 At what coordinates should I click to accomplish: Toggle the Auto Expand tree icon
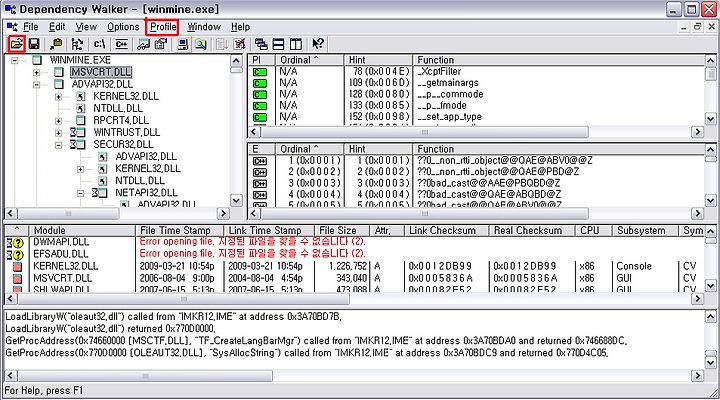(x=77, y=44)
